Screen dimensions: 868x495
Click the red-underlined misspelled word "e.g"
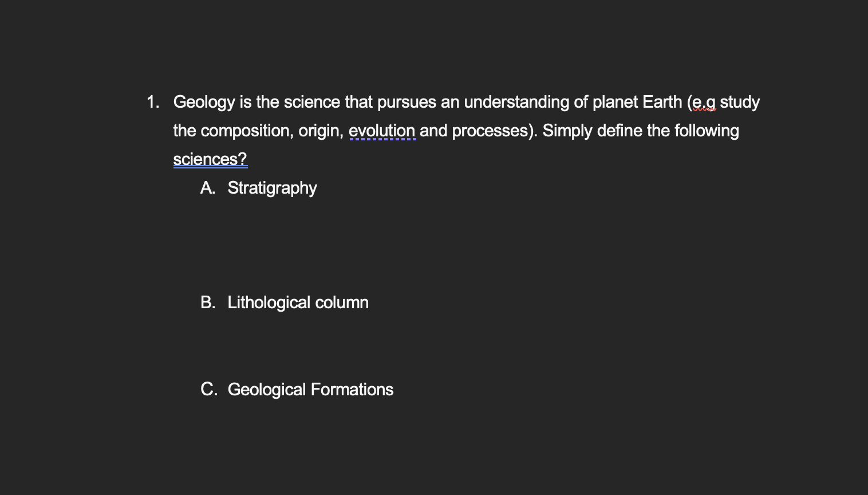click(x=704, y=102)
